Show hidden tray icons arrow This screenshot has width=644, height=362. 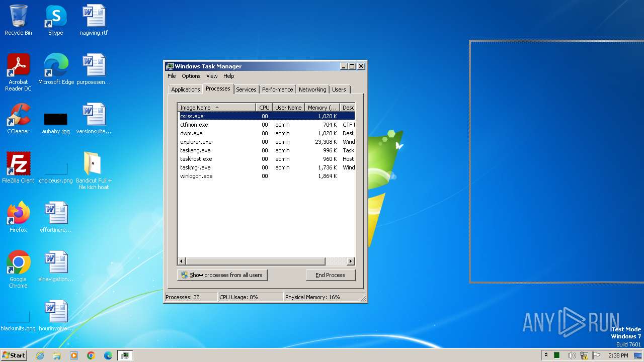click(x=546, y=355)
